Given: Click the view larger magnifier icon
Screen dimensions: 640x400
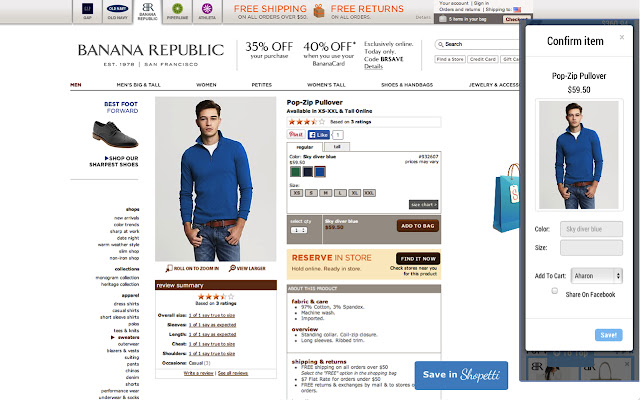Looking at the screenshot, I should [x=232, y=268].
